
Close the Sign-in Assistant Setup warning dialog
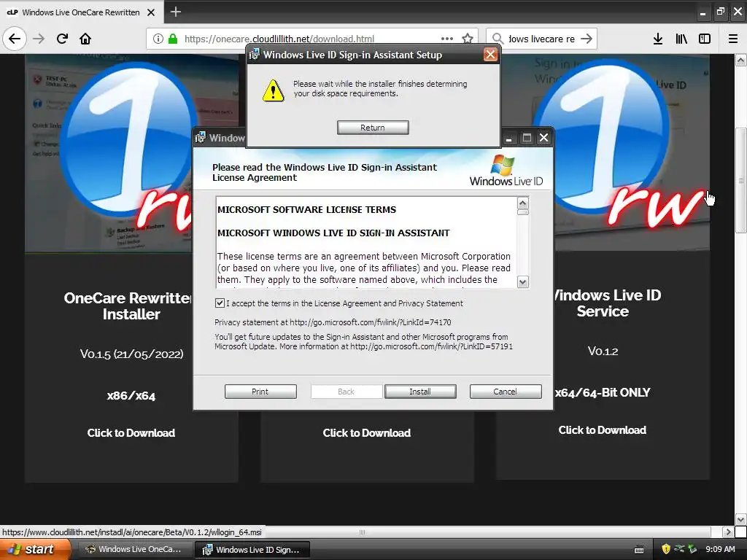[x=490, y=55]
